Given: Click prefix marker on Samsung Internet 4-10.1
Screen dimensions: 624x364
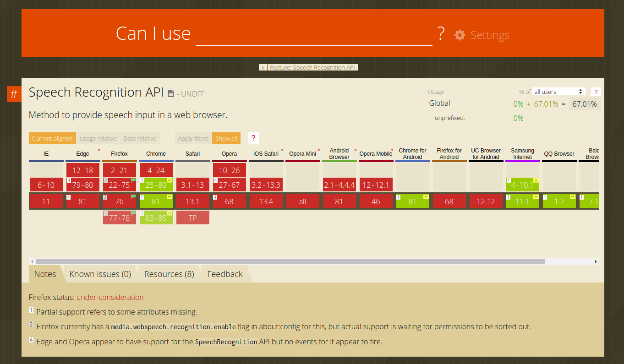Looking at the screenshot, I should tap(536, 180).
